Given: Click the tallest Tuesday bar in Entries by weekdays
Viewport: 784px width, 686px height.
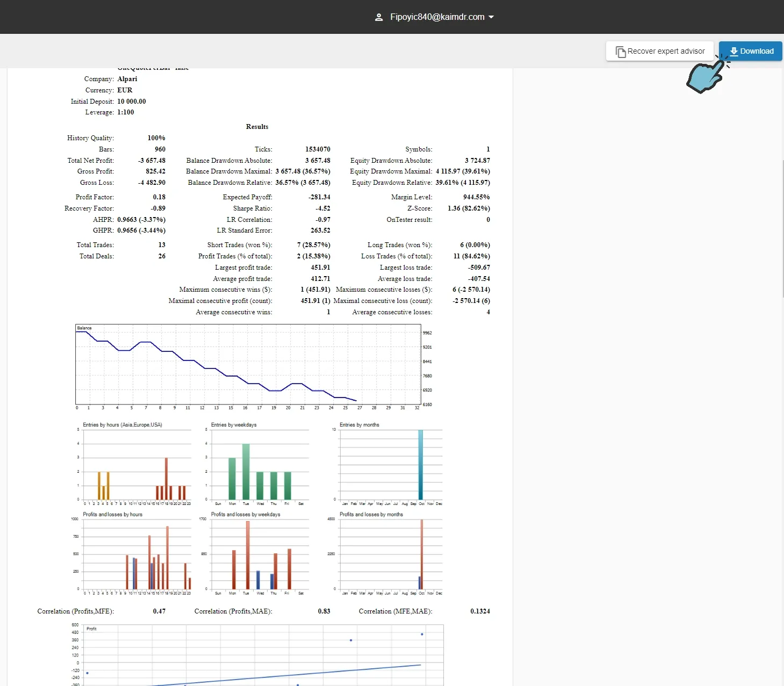Looking at the screenshot, I should [246, 470].
